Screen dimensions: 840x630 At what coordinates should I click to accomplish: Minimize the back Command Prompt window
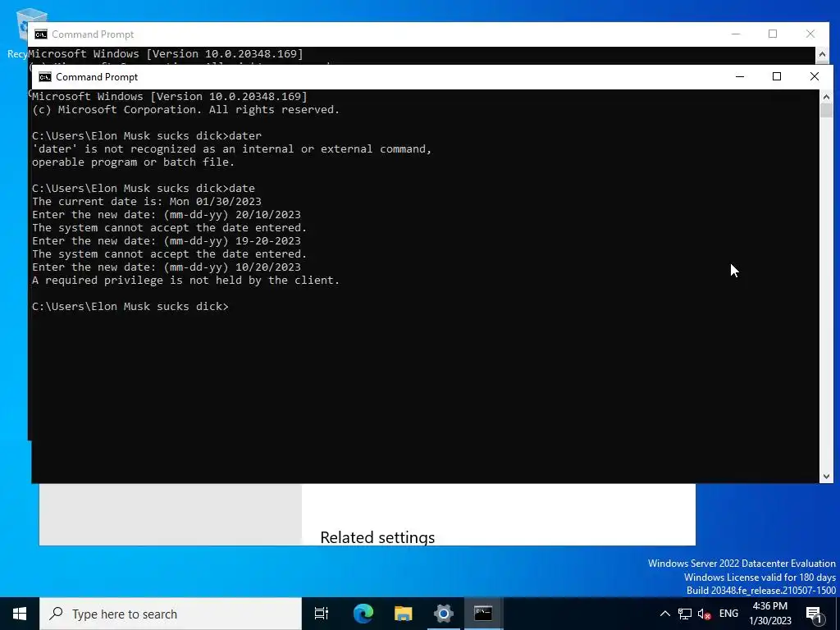point(736,34)
